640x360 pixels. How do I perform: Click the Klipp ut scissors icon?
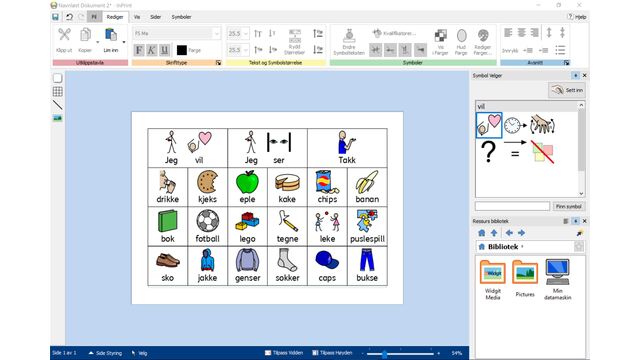[64, 35]
